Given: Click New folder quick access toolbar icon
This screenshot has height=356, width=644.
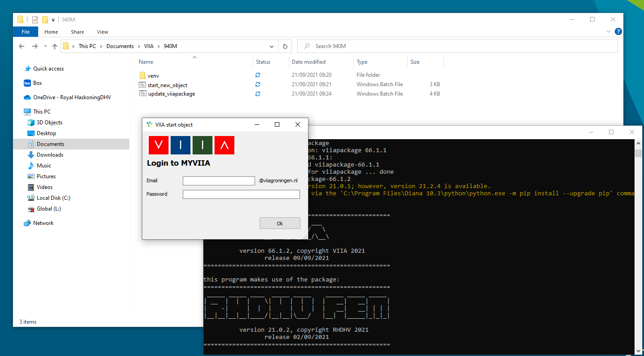Looking at the screenshot, I should (x=45, y=19).
